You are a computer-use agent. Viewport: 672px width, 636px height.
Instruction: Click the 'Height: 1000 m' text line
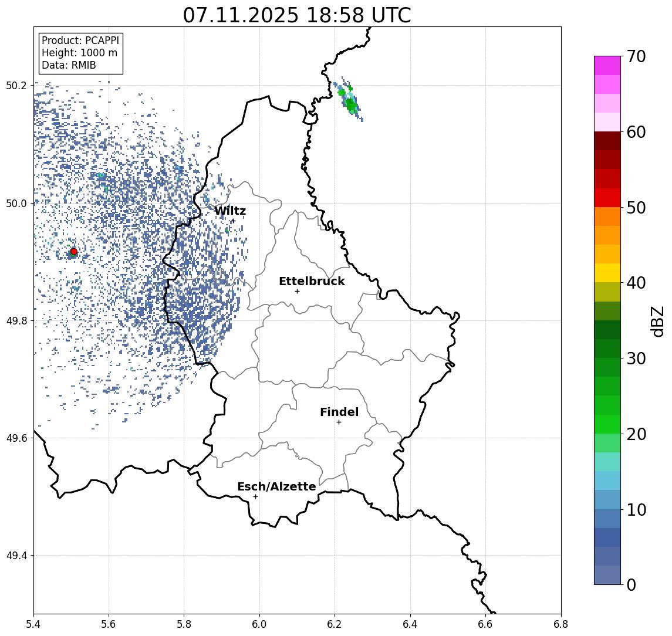(79, 53)
